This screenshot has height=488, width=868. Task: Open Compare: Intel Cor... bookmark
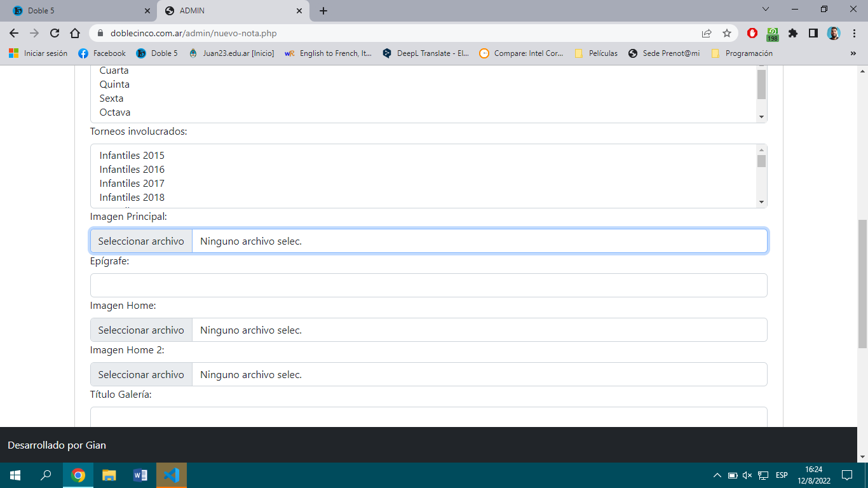click(522, 53)
